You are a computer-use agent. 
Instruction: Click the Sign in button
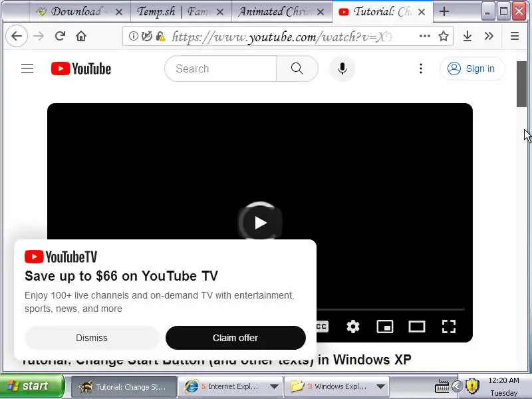click(472, 68)
